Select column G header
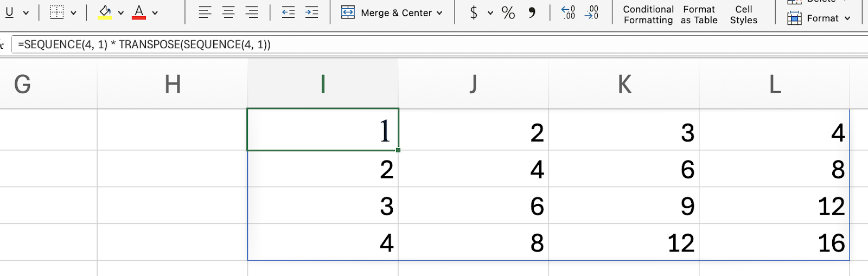 click(48, 84)
